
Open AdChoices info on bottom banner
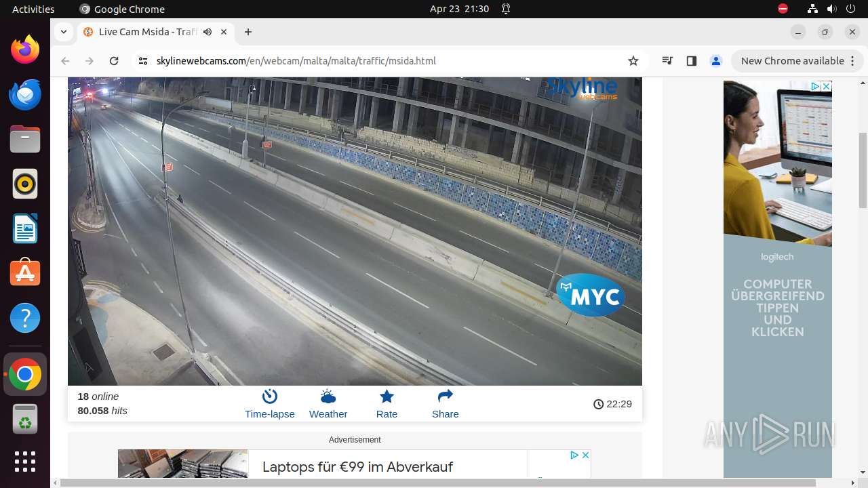coord(574,455)
